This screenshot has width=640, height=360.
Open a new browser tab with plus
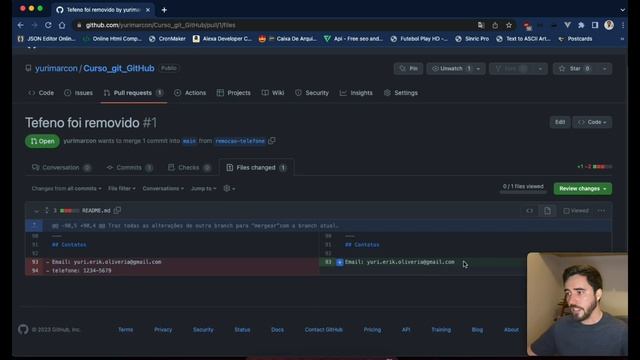click(x=164, y=10)
